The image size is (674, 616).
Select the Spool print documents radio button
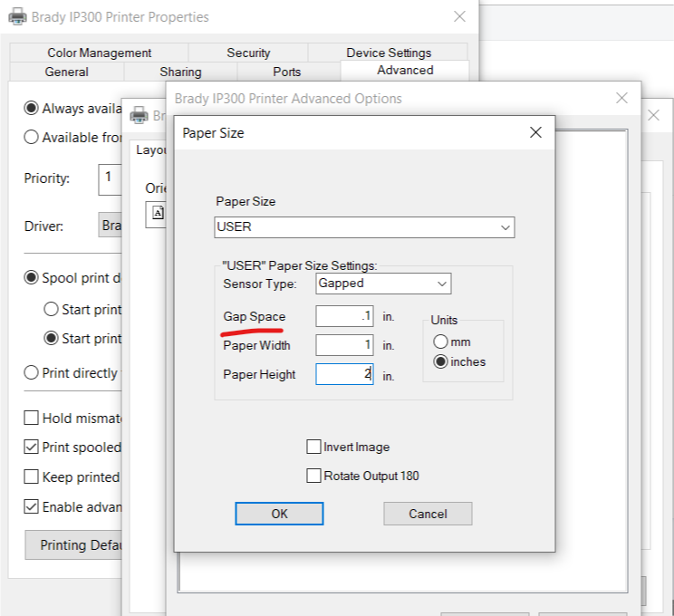pyautogui.click(x=31, y=278)
